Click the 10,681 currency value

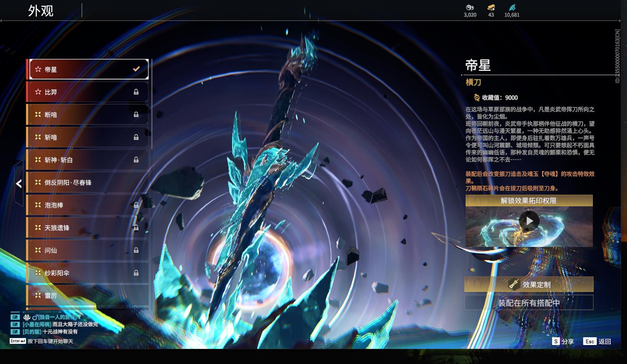[512, 15]
